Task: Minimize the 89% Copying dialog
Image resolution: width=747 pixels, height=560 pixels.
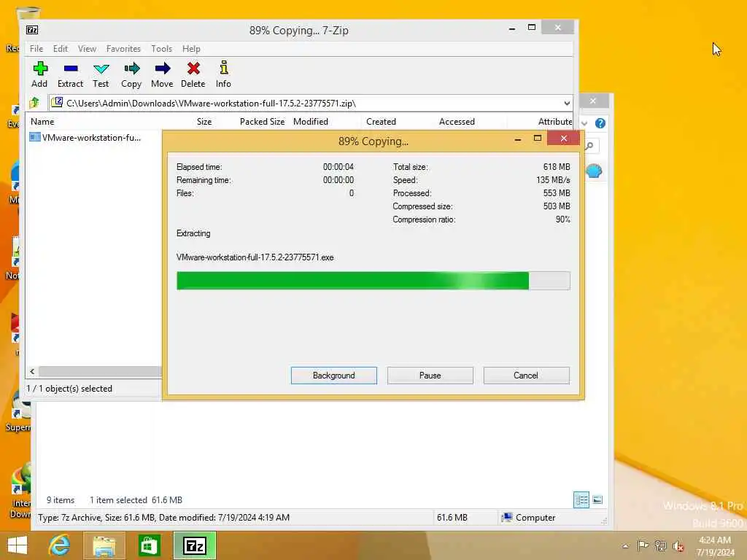Action: (517, 139)
